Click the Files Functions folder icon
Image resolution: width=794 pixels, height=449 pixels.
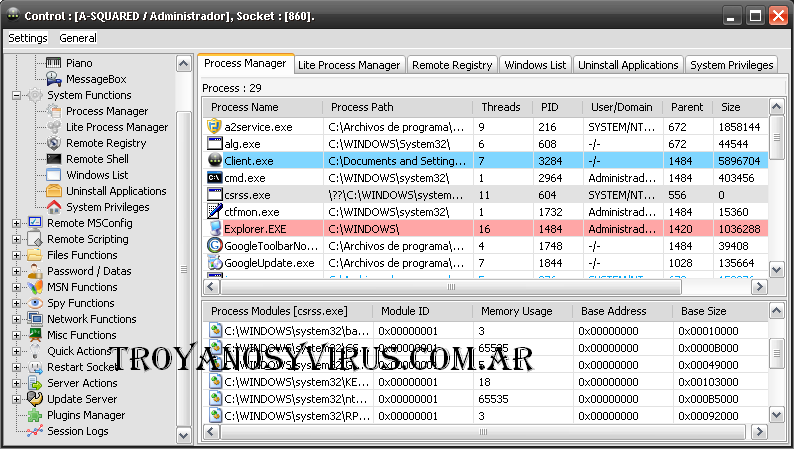tap(35, 255)
